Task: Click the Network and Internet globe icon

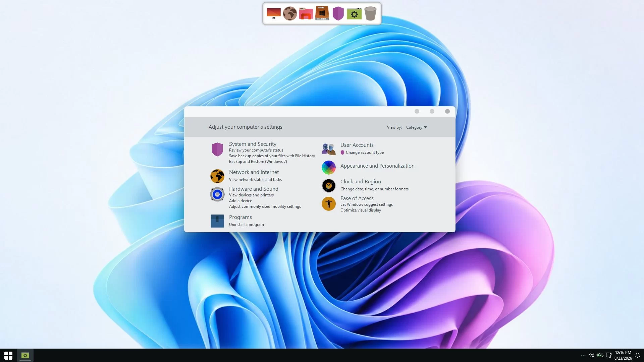Action: pos(217,176)
